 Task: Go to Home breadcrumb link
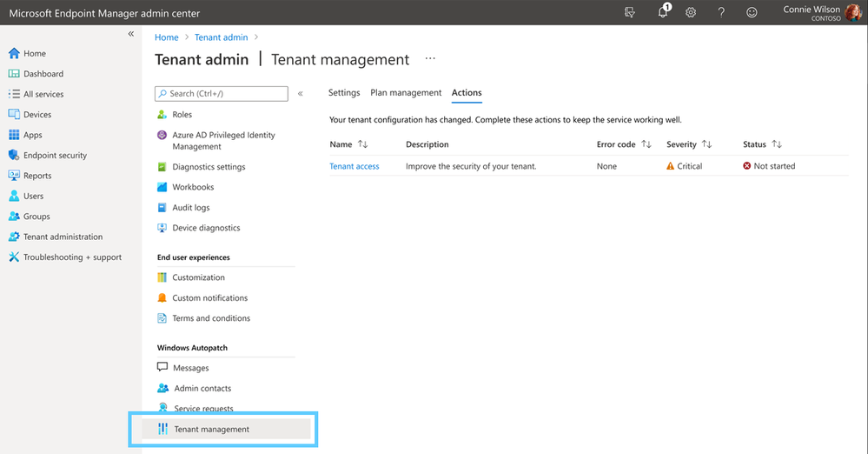coord(167,37)
